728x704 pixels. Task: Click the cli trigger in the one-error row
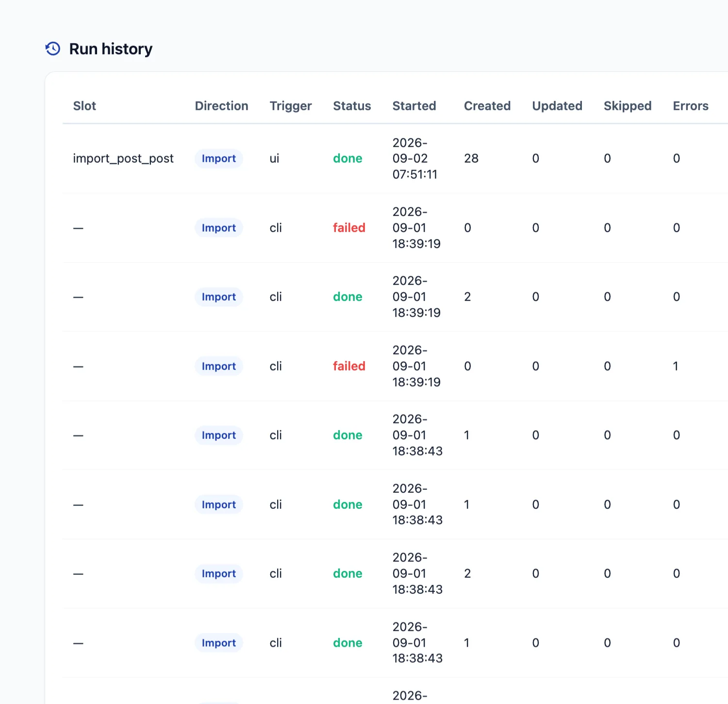coord(276,366)
